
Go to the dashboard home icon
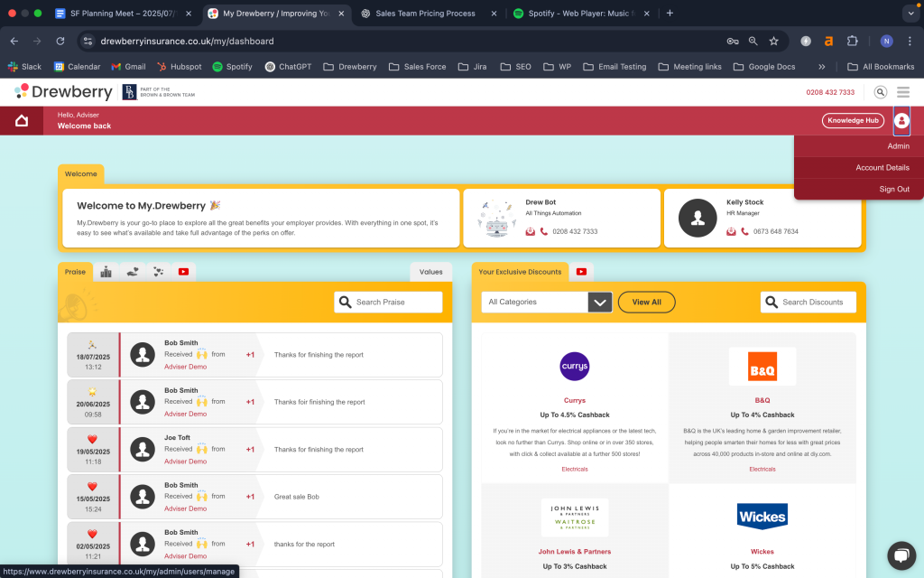(22, 121)
